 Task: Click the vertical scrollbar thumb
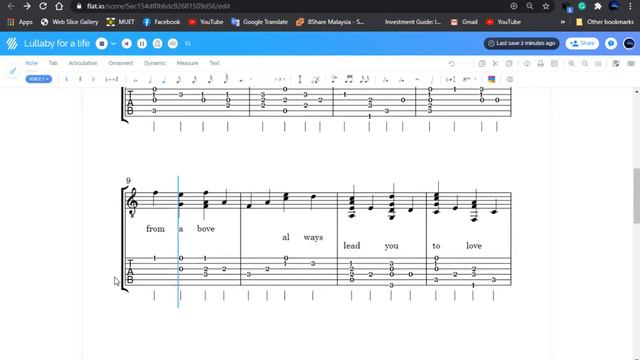click(x=636, y=196)
